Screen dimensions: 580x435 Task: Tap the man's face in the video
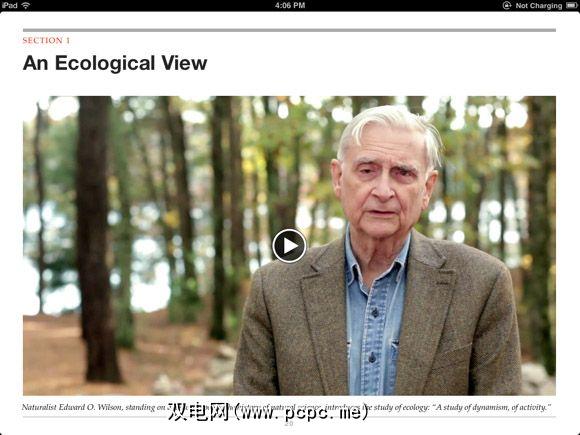pyautogui.click(x=385, y=189)
